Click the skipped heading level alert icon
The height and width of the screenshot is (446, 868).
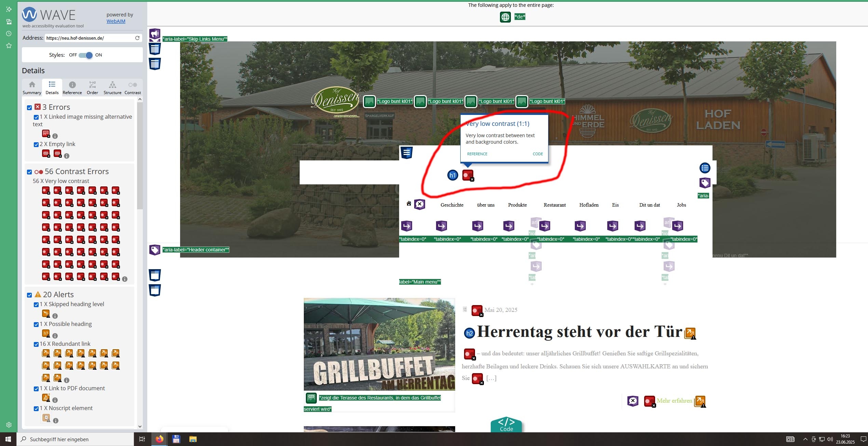[45, 314]
